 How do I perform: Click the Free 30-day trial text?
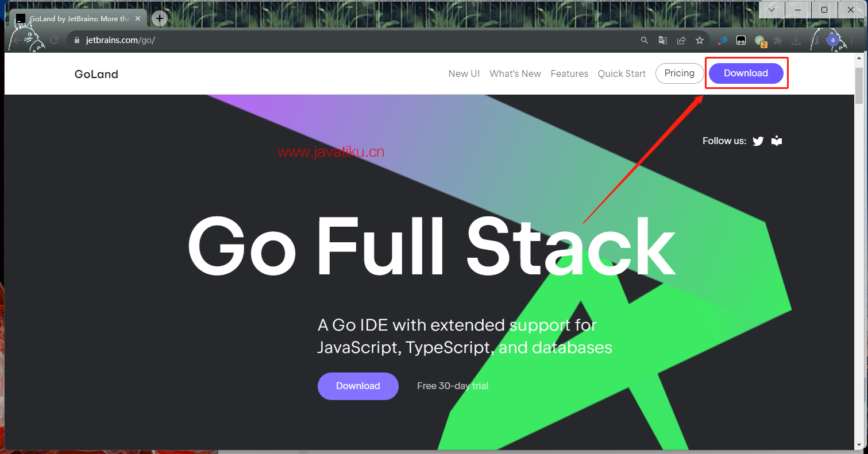point(453,386)
